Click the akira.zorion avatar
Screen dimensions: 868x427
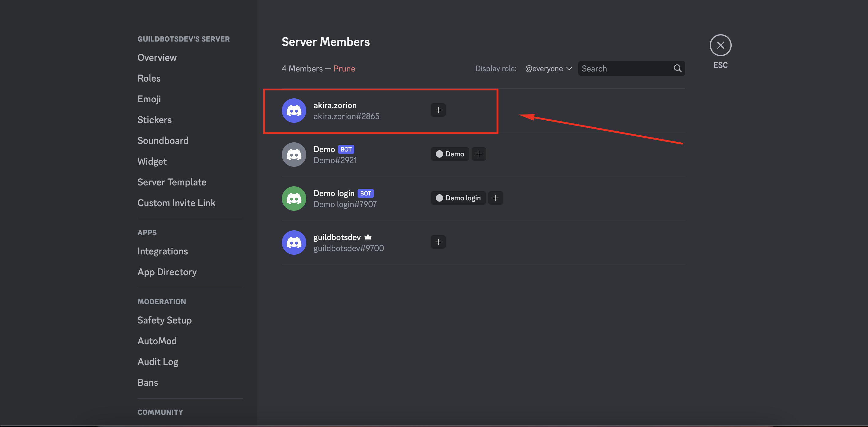294,111
